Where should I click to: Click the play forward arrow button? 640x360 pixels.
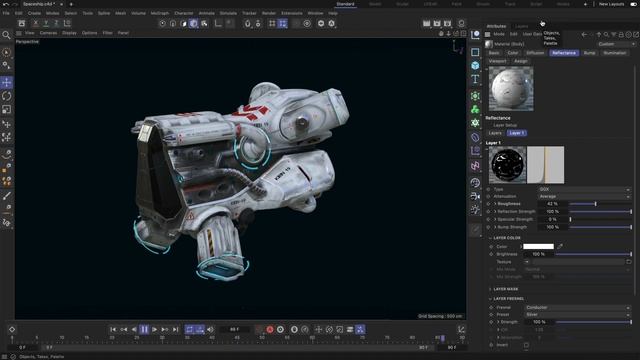[x=155, y=329]
